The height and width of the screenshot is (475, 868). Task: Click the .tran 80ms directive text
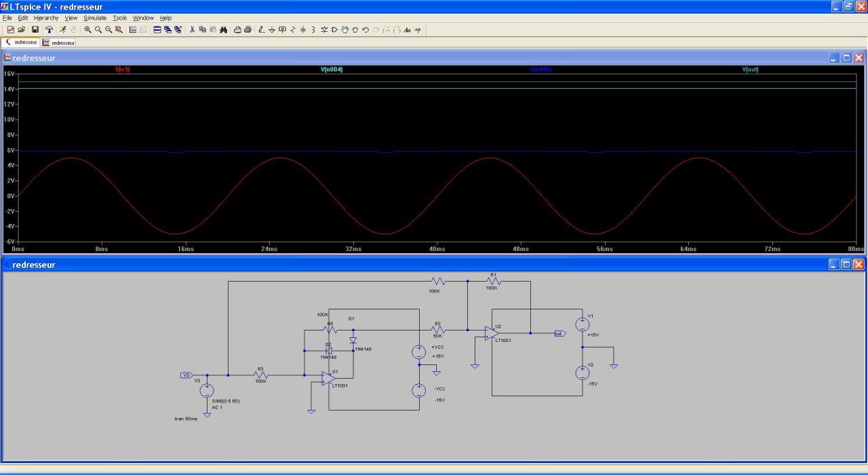(x=186, y=419)
